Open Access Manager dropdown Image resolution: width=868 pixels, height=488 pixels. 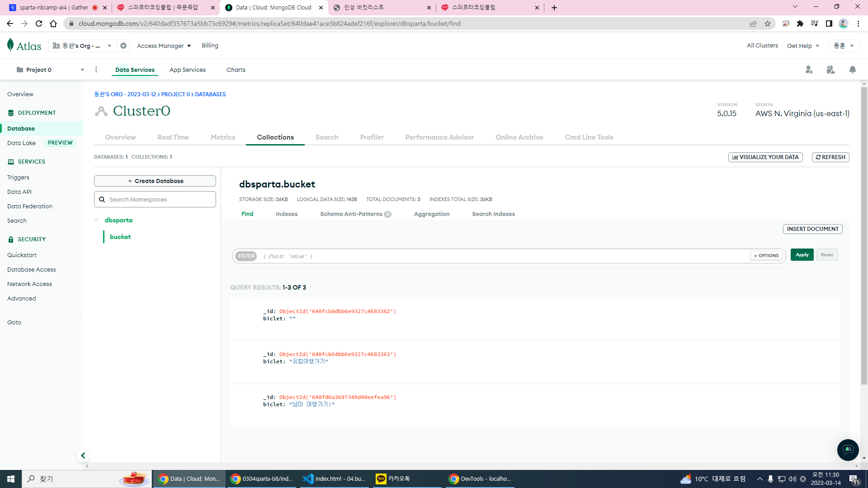pos(164,46)
